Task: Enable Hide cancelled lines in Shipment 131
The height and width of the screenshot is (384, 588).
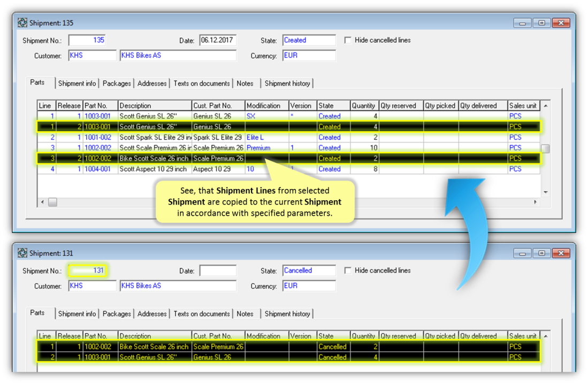Action: coord(348,270)
